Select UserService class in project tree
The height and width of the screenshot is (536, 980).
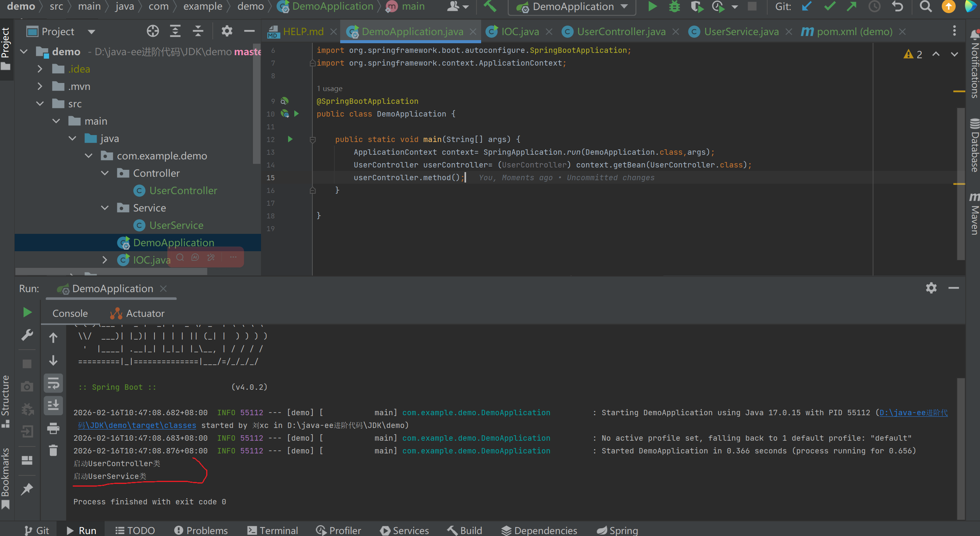[176, 225]
